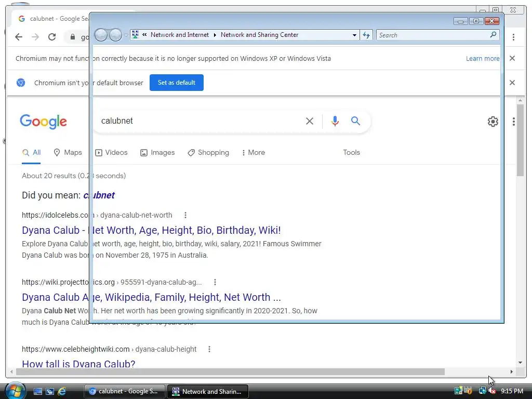Click the Set as default button
The width and height of the screenshot is (532, 399).
[177, 83]
